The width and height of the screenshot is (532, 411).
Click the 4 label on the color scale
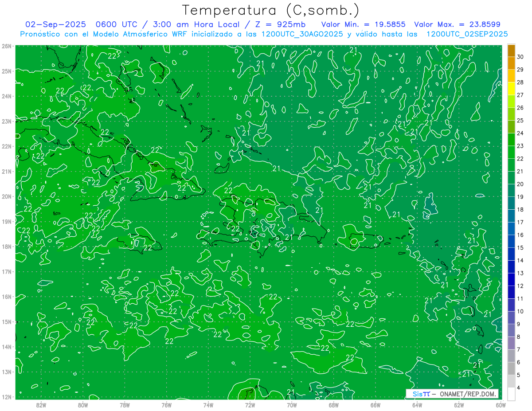[x=519, y=388]
